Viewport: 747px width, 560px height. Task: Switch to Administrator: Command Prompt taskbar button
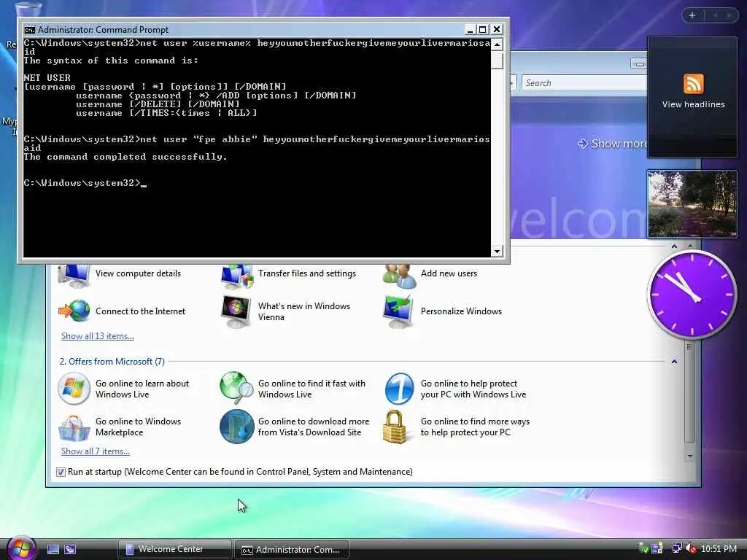(x=292, y=550)
